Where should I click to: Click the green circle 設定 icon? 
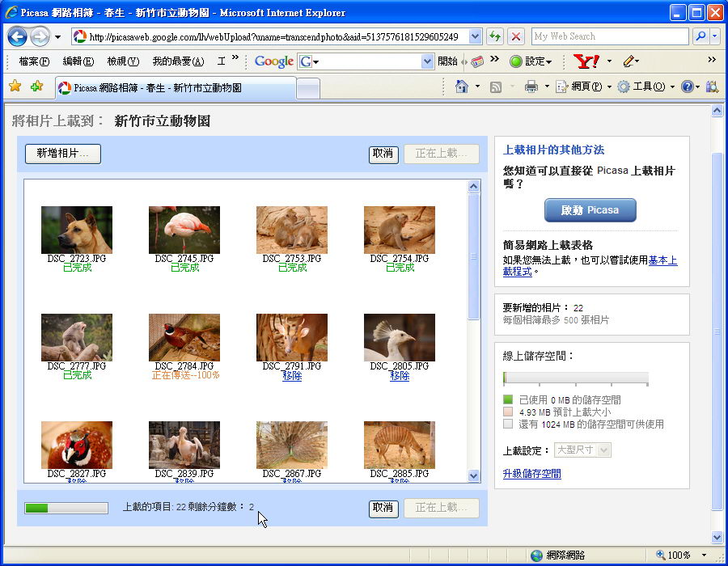(516, 61)
